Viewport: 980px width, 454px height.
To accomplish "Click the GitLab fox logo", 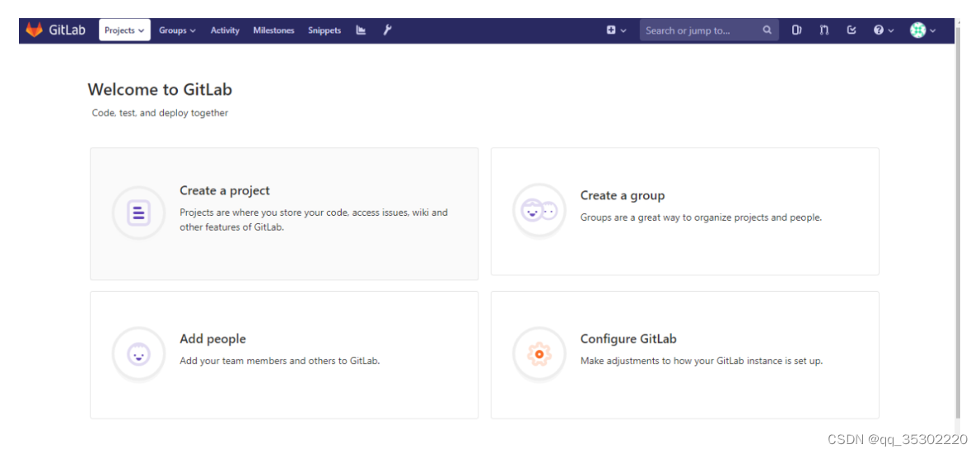I will 34,30.
